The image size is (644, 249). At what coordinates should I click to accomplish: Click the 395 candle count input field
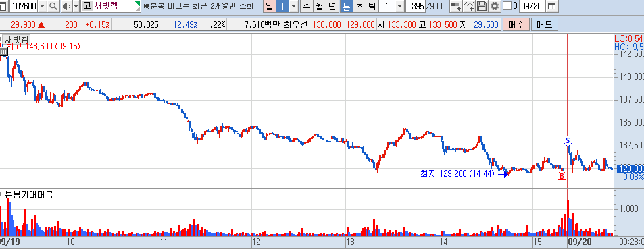coord(416,6)
